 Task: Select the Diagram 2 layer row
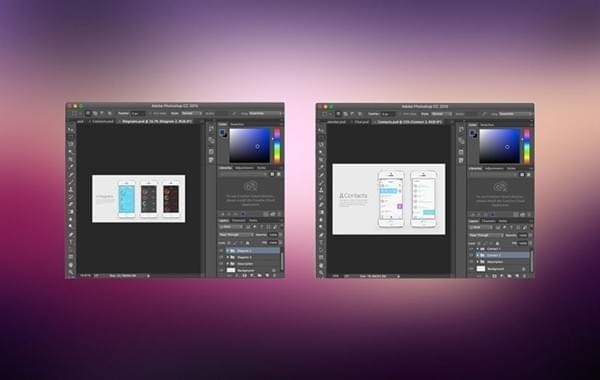(249, 257)
